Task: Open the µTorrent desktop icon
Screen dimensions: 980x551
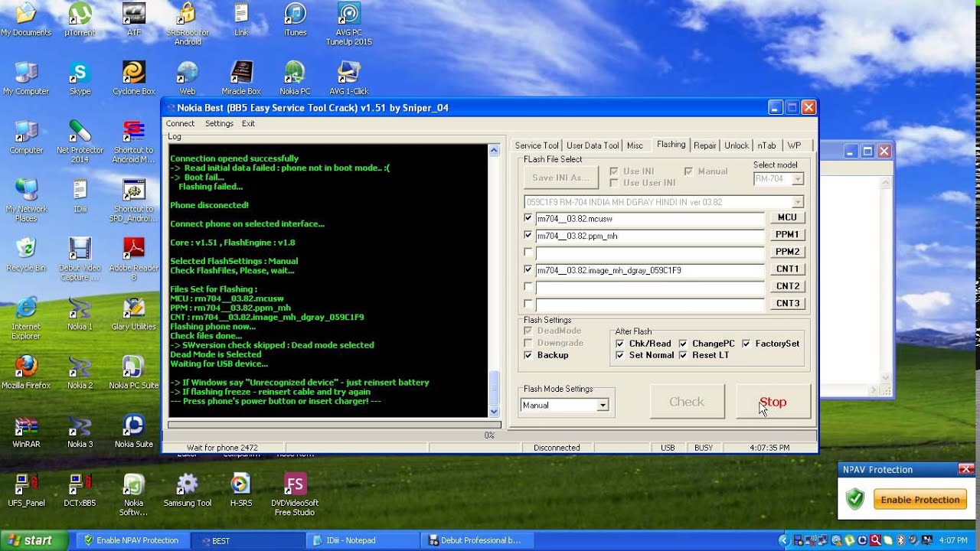Action: (80, 19)
